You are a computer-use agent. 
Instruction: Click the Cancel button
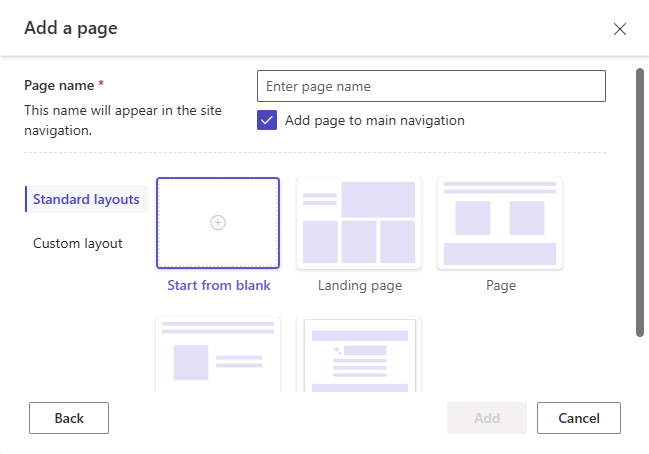(579, 418)
